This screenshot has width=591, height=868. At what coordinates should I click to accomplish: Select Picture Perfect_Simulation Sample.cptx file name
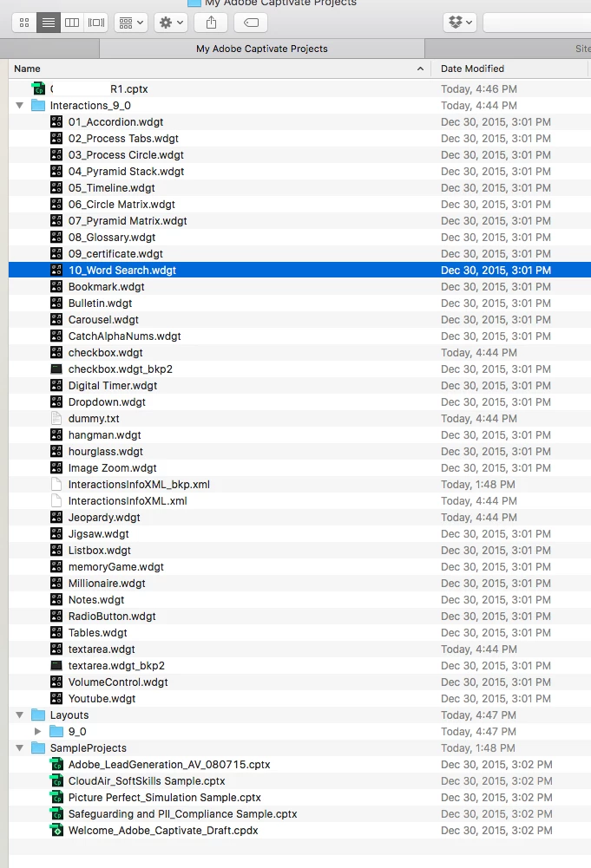click(x=165, y=798)
